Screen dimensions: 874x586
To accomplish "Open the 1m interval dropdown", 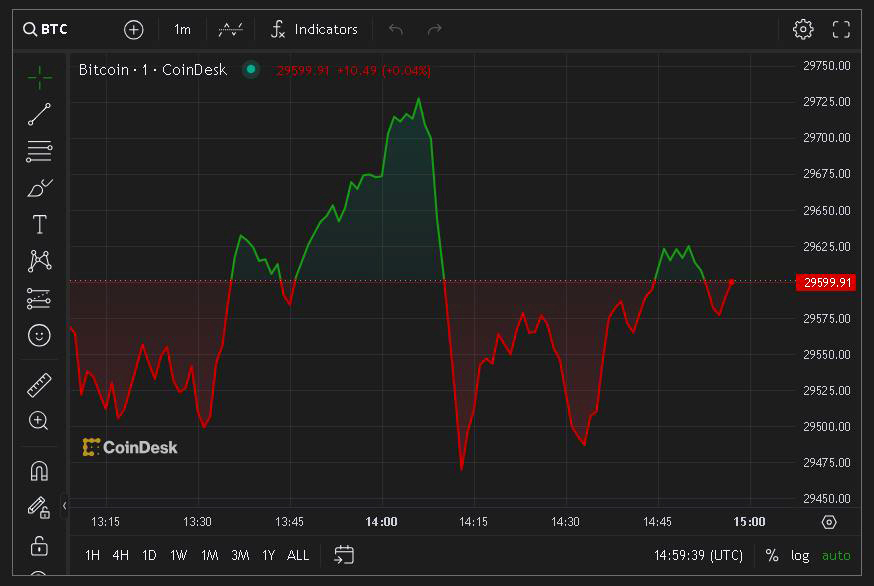I will coord(182,29).
